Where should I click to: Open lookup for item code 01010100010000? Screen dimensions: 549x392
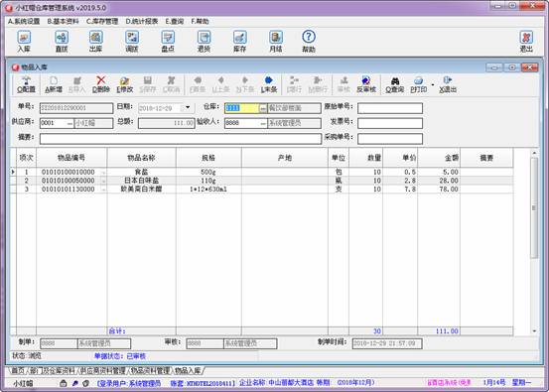point(103,173)
